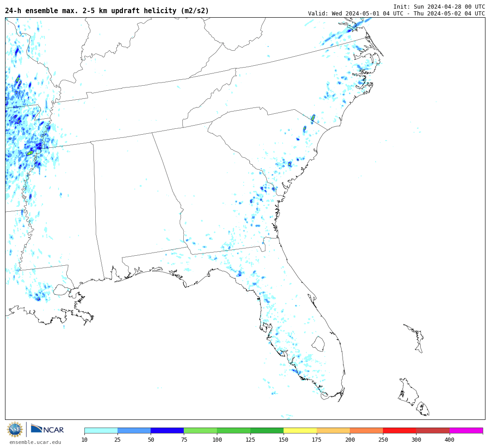Click the dark blue 50-75 color swatch
The image size is (490, 448).
point(167,430)
